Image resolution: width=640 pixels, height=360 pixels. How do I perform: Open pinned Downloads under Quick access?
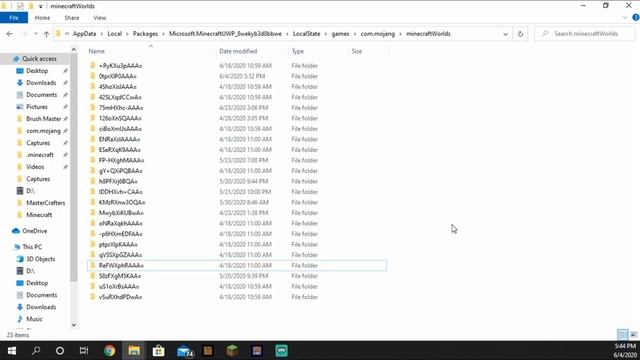41,83
